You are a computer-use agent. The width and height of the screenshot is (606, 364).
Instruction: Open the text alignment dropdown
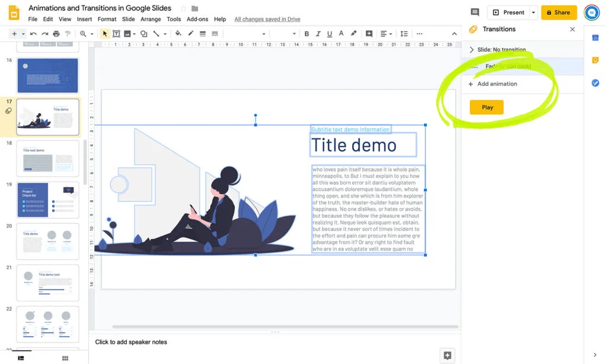(x=386, y=34)
